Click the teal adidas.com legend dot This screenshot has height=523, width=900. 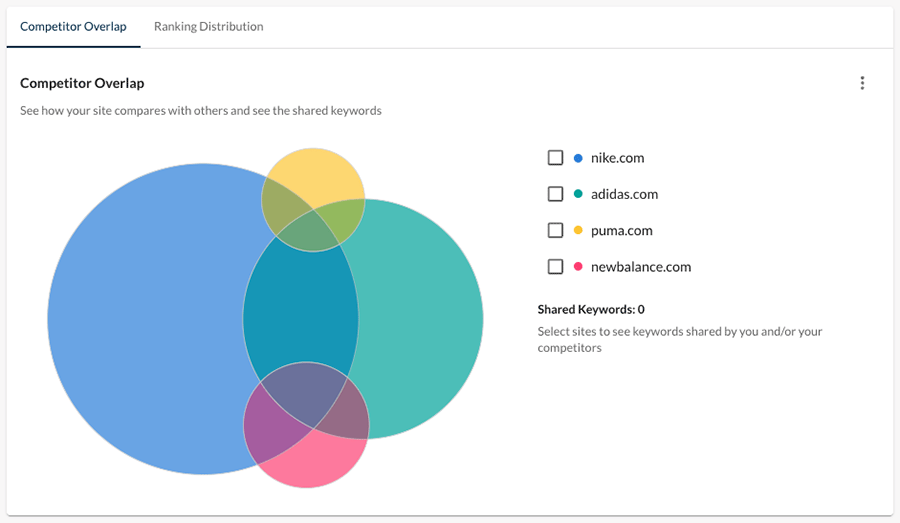tap(578, 194)
